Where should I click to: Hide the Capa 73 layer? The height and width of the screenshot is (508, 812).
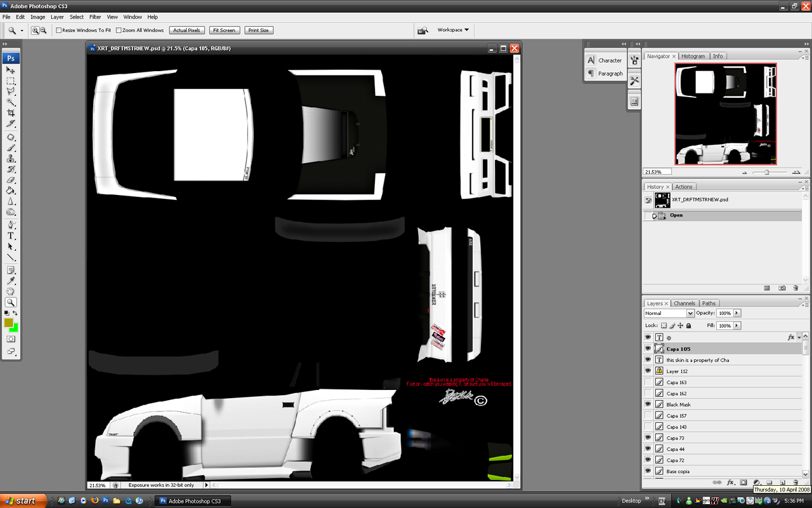[x=648, y=438]
